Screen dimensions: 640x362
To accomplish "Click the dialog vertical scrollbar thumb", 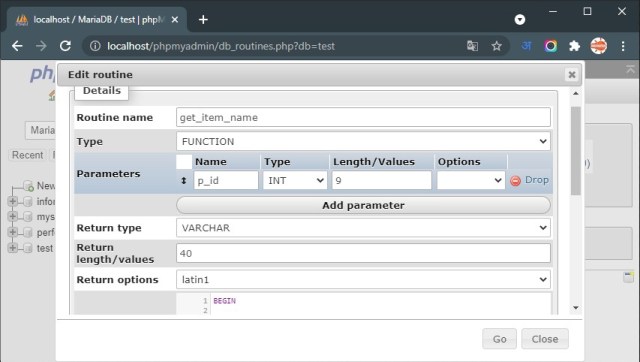I will [576, 151].
